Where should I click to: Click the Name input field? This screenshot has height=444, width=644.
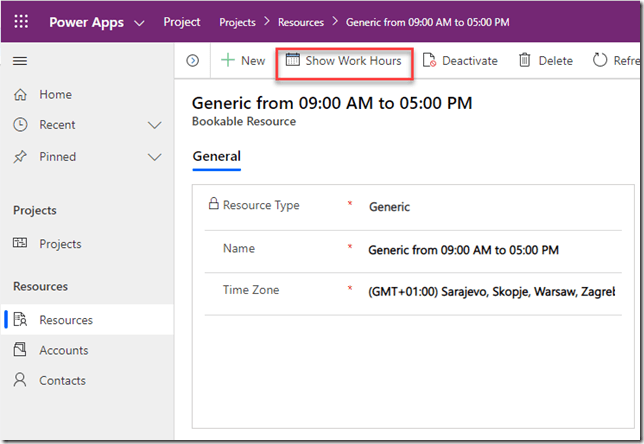point(490,249)
